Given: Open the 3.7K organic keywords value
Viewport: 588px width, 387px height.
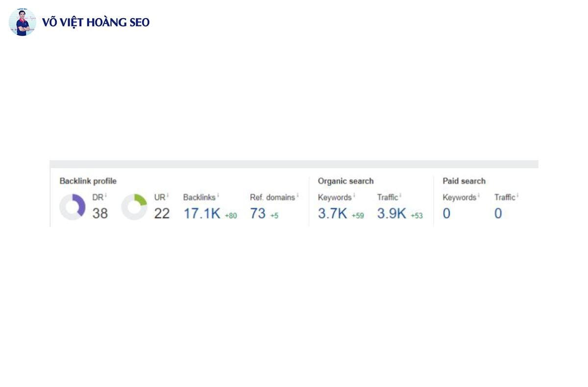Looking at the screenshot, I should tap(333, 214).
